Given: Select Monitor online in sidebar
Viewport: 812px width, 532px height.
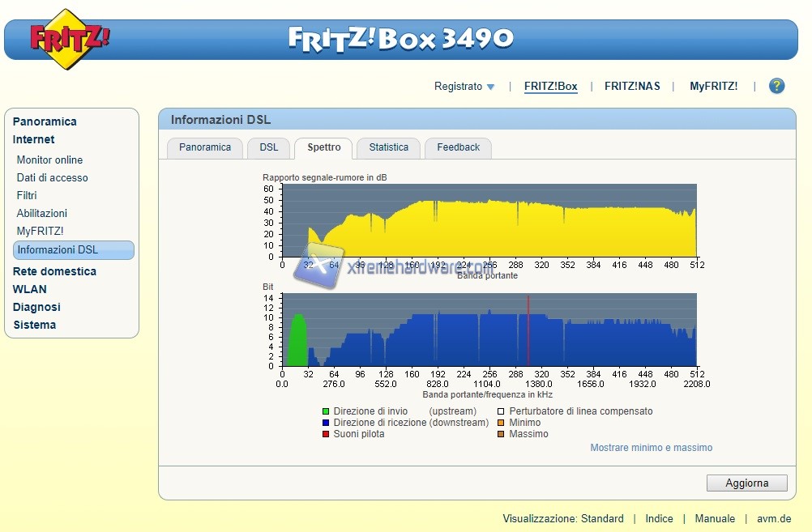Looking at the screenshot, I should pos(49,160).
